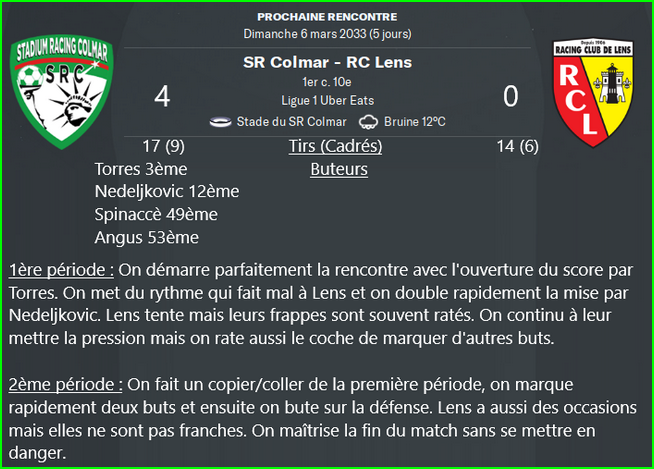The image size is (654, 469).
Task: Click the PROCHAINE RENCONTRE header
Action: tap(327, 17)
